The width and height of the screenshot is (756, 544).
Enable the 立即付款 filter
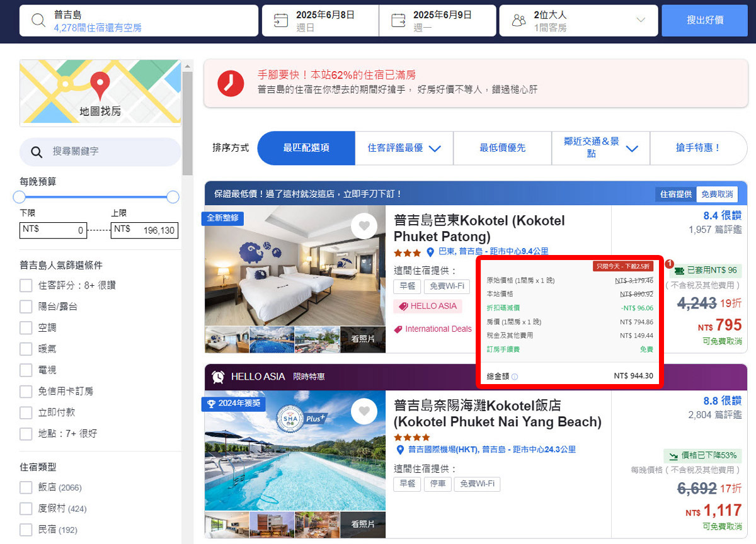coord(26,412)
